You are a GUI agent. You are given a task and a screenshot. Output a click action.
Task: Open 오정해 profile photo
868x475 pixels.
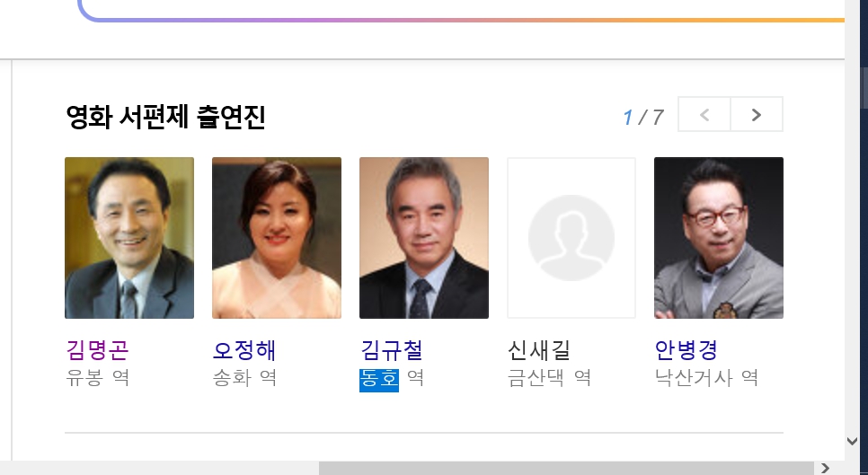[x=277, y=238]
